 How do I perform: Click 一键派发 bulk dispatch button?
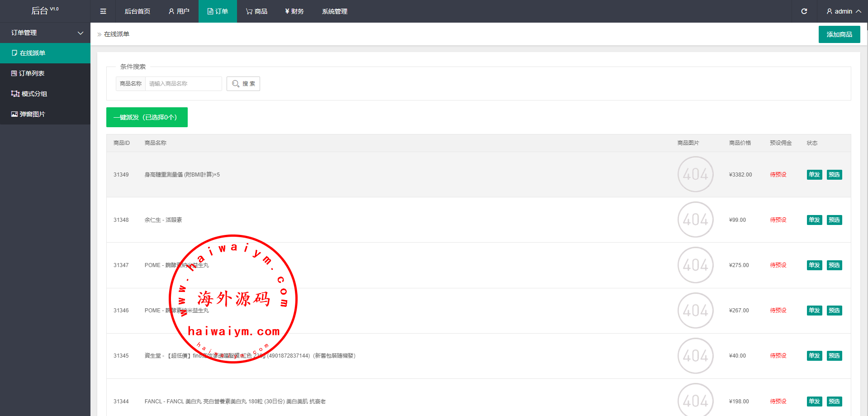point(147,117)
